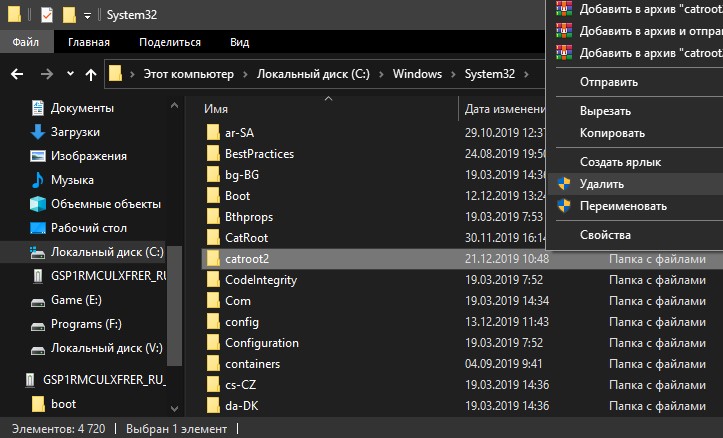Image resolution: width=723 pixels, height=438 pixels.
Task: Click the Forward navigation arrow
Action: (x=47, y=74)
